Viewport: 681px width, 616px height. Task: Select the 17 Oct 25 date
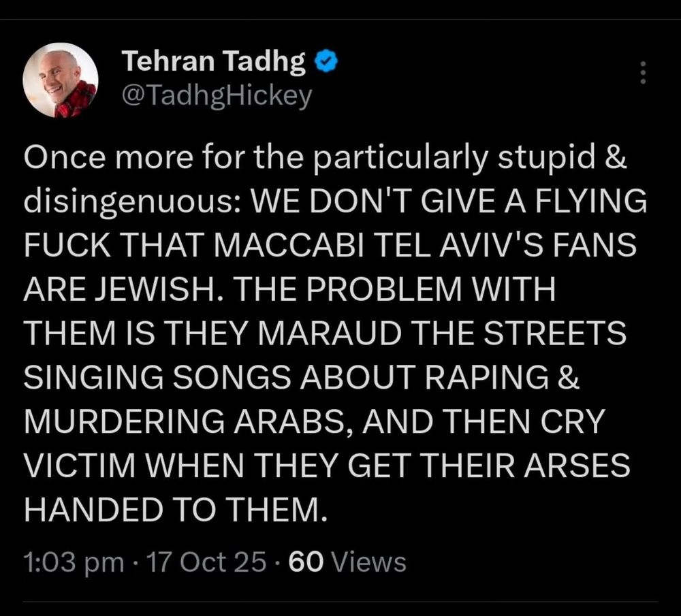click(x=206, y=562)
